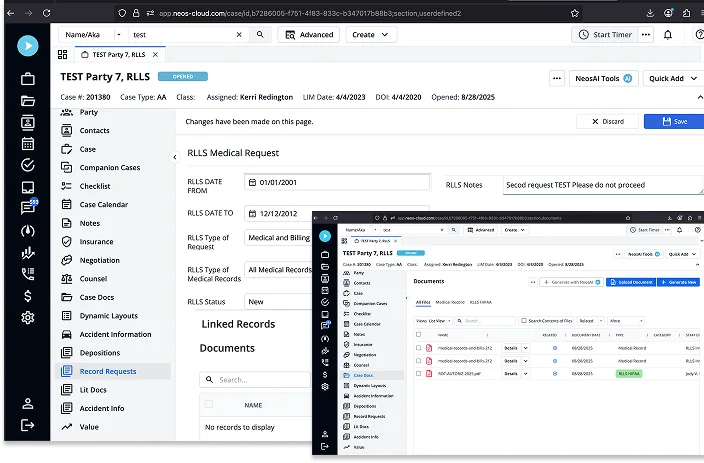Enable Search Contents of Files checkbox
This screenshot has height=463, width=704.
pos(524,321)
